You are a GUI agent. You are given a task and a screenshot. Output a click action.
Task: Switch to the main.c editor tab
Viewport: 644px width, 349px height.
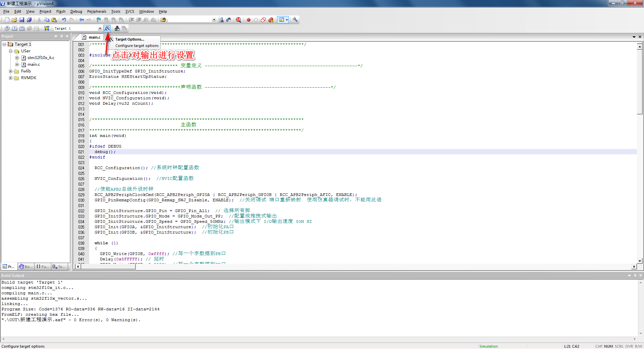91,37
